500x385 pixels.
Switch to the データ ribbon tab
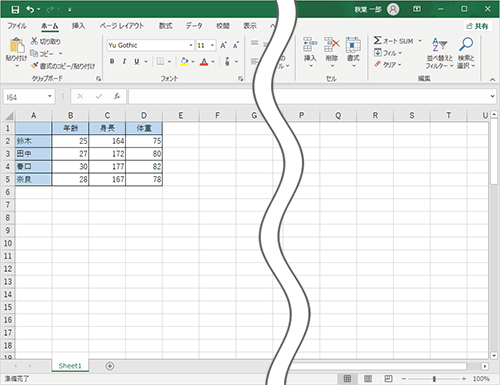tap(194, 26)
